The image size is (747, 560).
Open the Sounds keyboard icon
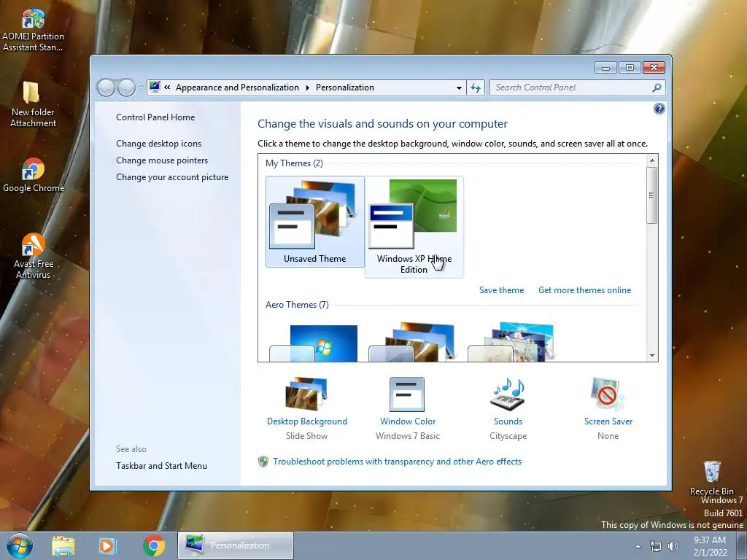[x=508, y=394]
